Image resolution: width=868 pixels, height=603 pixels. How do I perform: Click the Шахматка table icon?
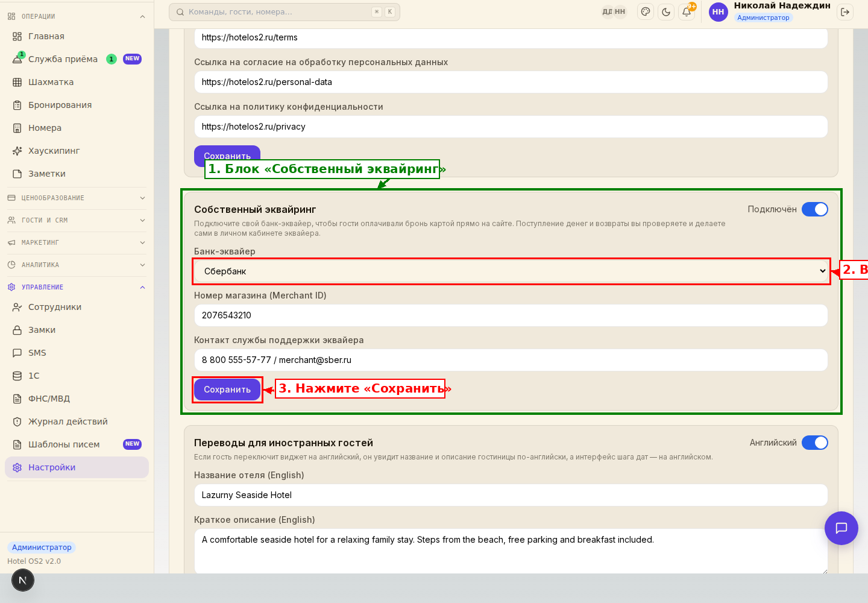point(17,82)
